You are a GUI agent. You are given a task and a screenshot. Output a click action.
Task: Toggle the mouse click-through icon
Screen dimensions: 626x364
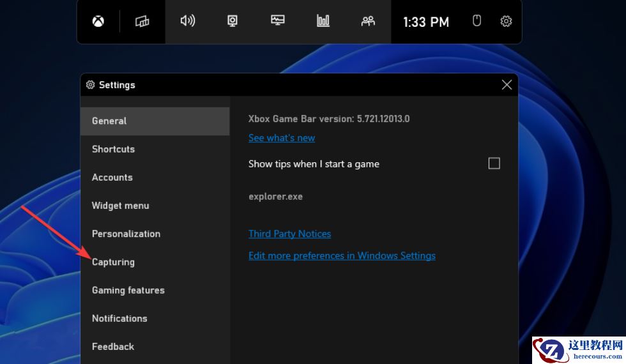click(477, 20)
